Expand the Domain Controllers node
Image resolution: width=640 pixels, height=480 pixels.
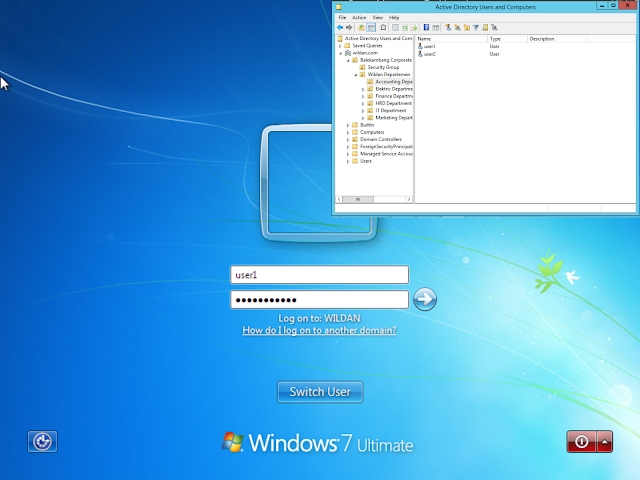348,140
